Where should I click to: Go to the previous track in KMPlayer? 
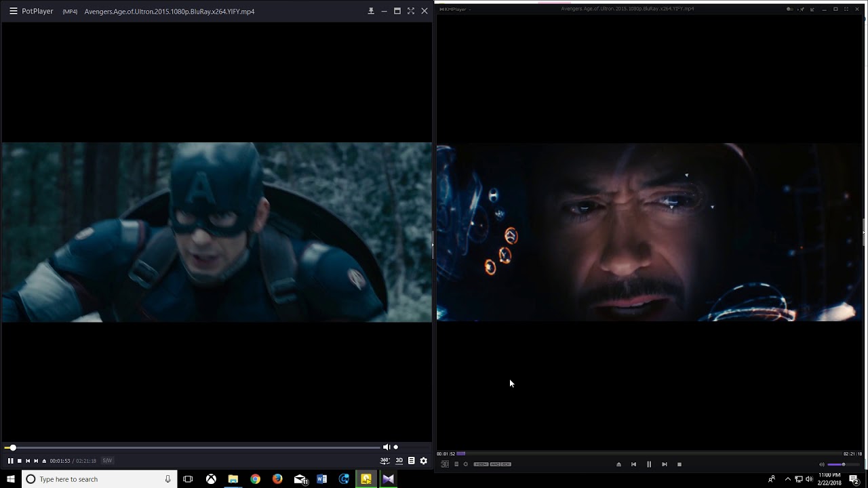pos(633,464)
